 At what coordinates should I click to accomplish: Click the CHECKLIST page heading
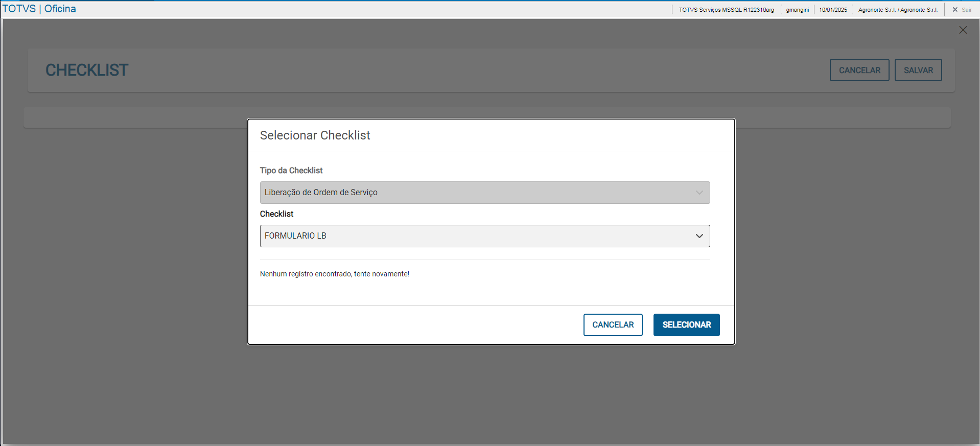(87, 71)
